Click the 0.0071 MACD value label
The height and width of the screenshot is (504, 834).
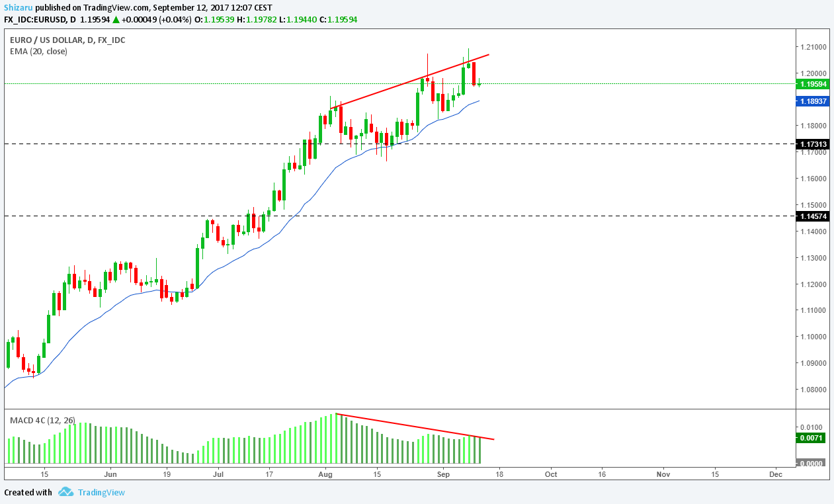(x=811, y=438)
